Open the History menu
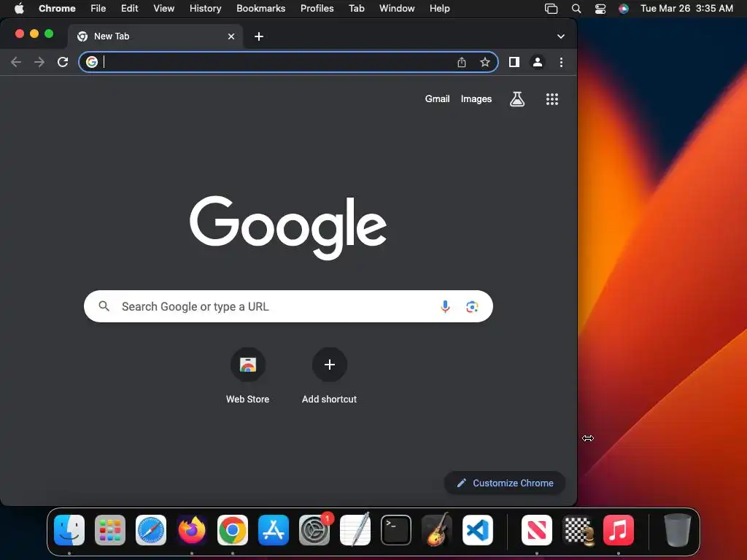Viewport: 747px width, 560px height. tap(205, 8)
